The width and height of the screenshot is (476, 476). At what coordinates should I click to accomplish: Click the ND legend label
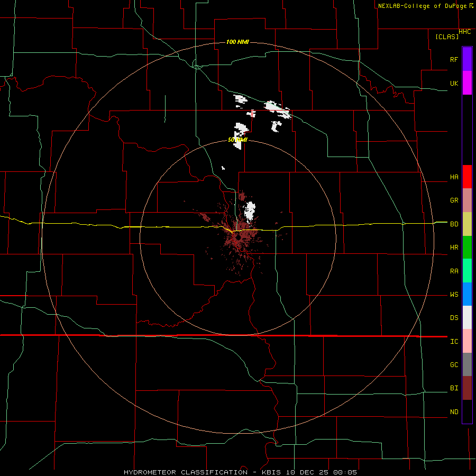pyautogui.click(x=454, y=412)
